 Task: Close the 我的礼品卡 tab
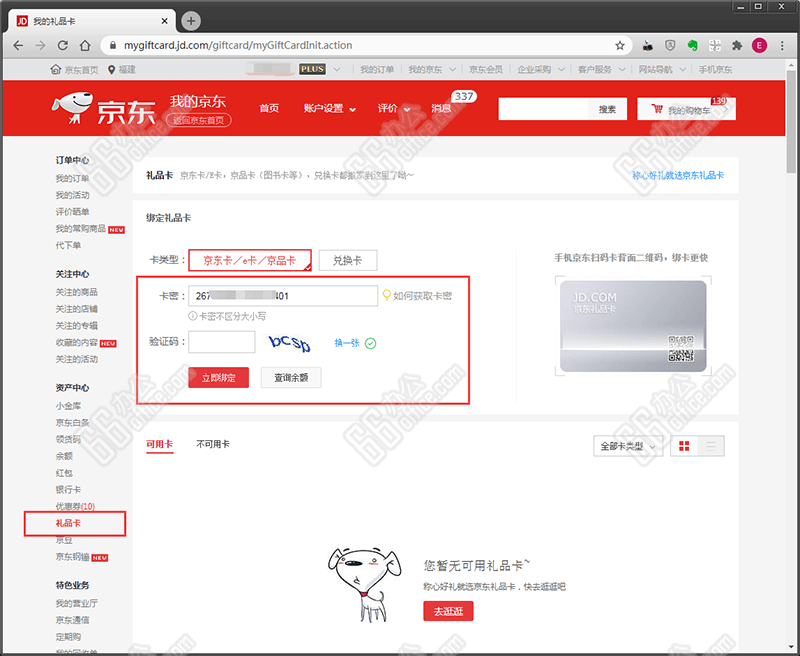tap(164, 21)
